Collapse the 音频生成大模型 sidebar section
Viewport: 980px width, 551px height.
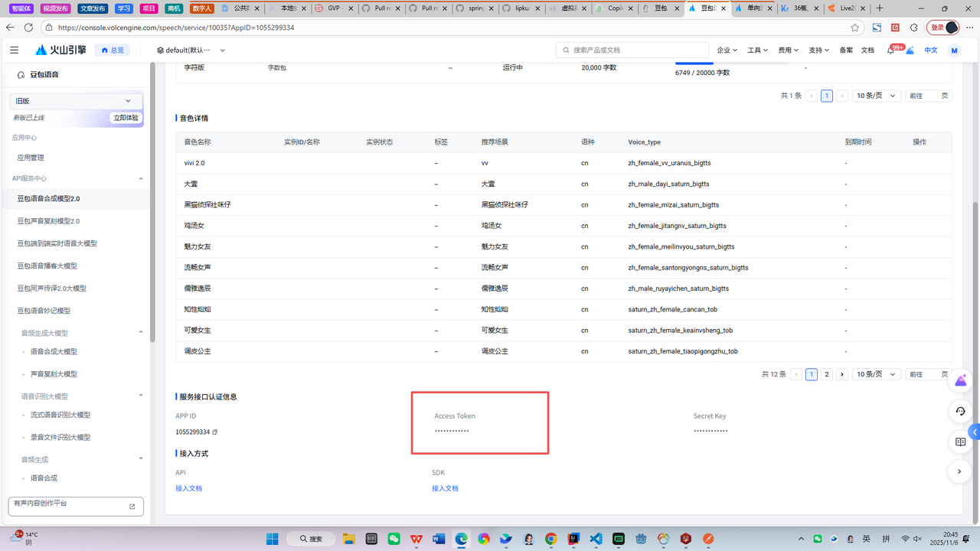[140, 333]
